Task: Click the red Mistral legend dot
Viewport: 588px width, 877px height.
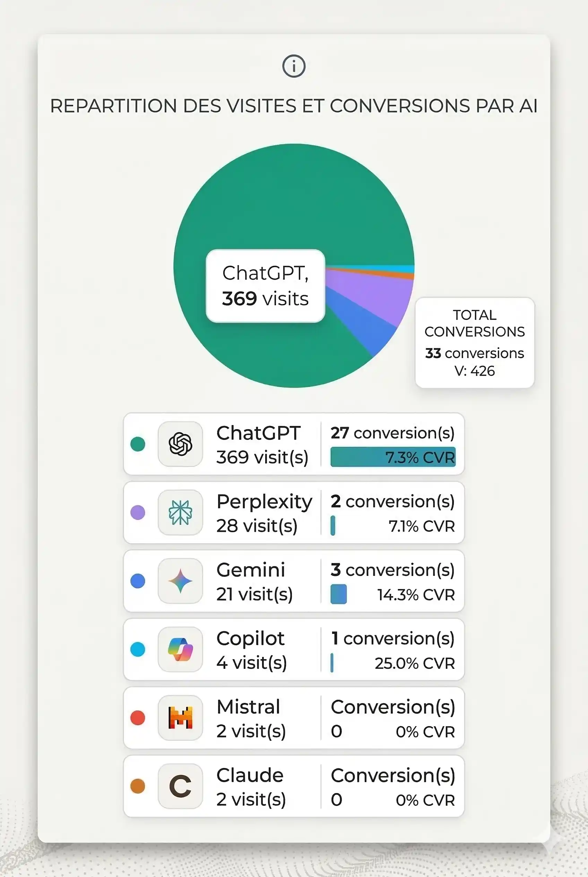Action: [138, 718]
